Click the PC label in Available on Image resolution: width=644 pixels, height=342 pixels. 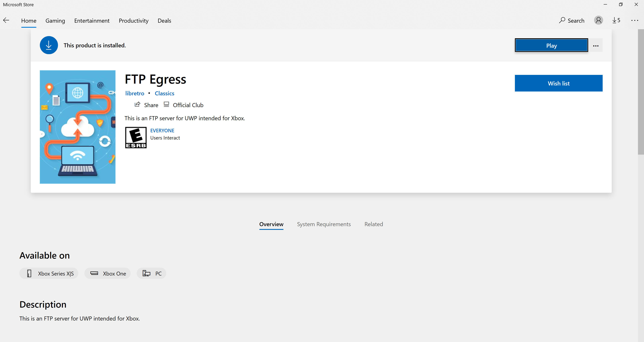coord(158,274)
